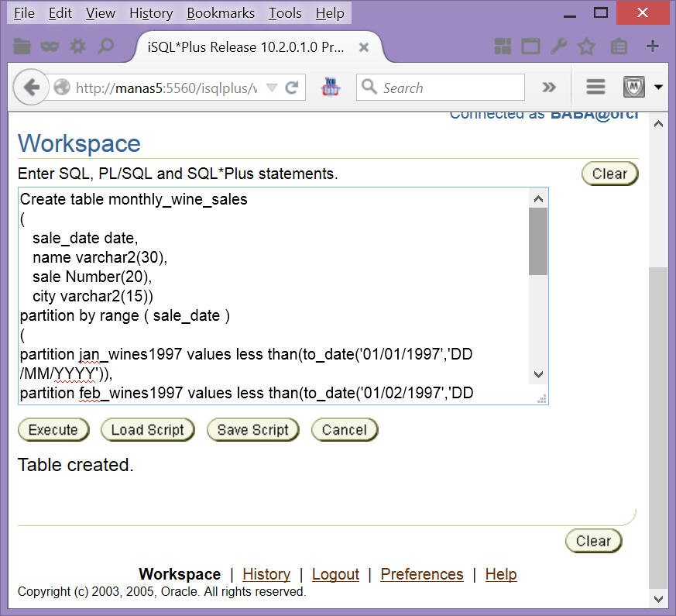The width and height of the screenshot is (676, 616).
Task: Open the Edit menu
Action: (x=60, y=13)
